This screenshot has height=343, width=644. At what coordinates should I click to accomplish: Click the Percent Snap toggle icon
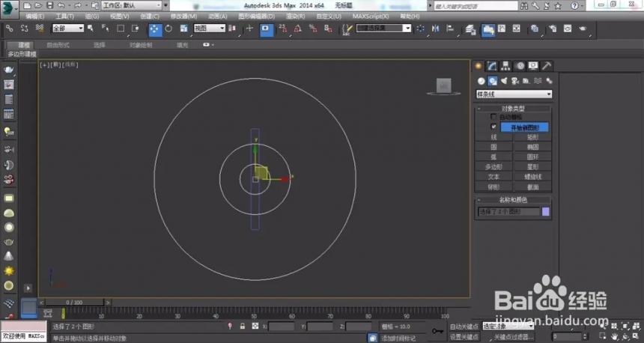pyautogui.click(x=312, y=28)
